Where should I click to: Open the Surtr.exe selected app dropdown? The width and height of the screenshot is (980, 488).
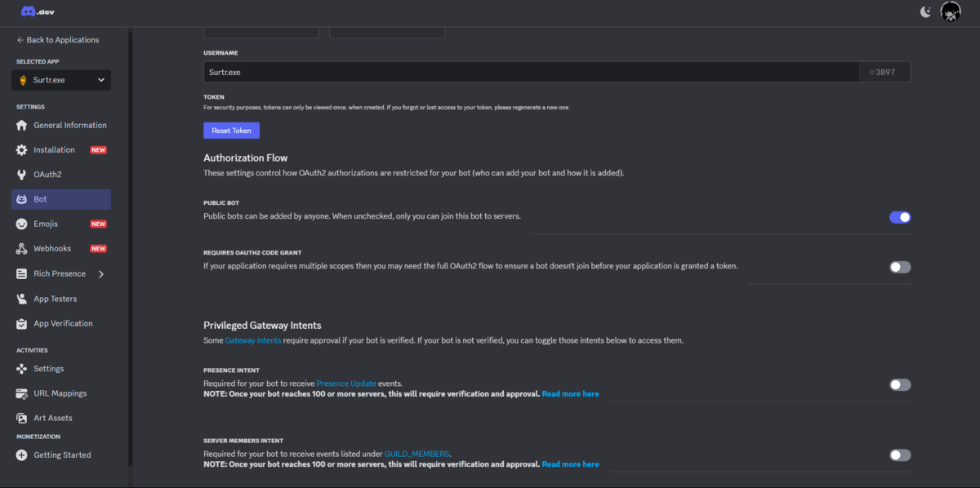[x=61, y=80]
